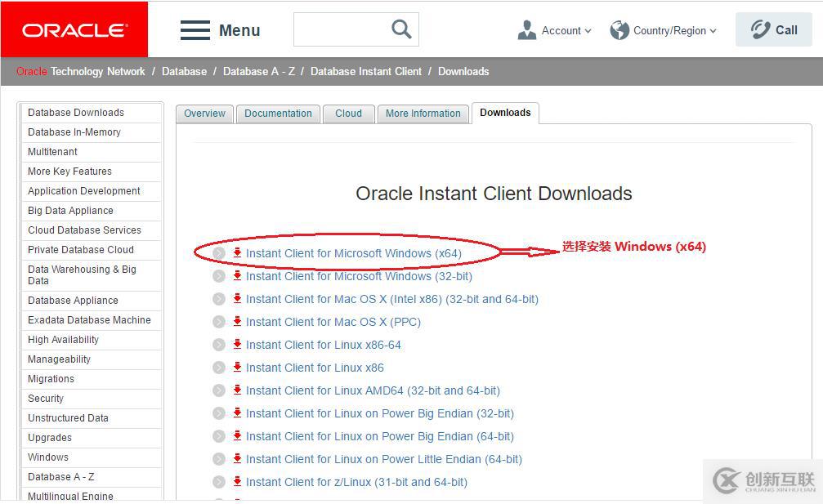Expand the Account dropdown chevron
Image resolution: width=823 pixels, height=504 pixels.
[x=588, y=31]
